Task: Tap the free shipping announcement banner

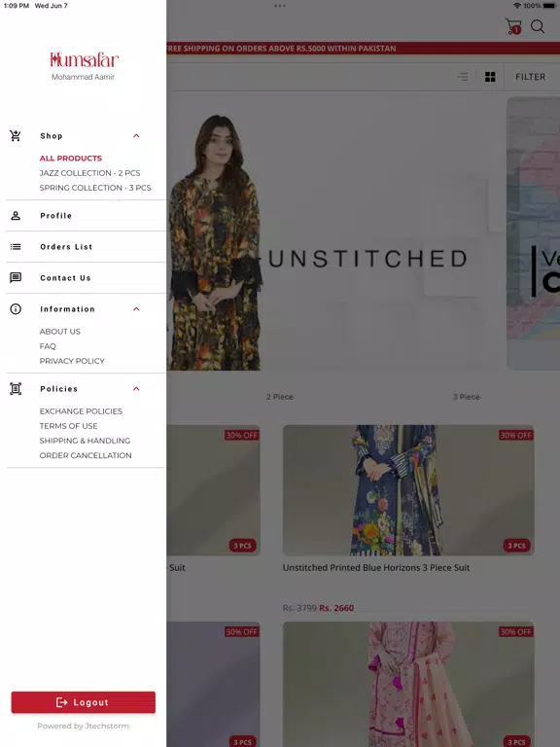Action: 364,48
